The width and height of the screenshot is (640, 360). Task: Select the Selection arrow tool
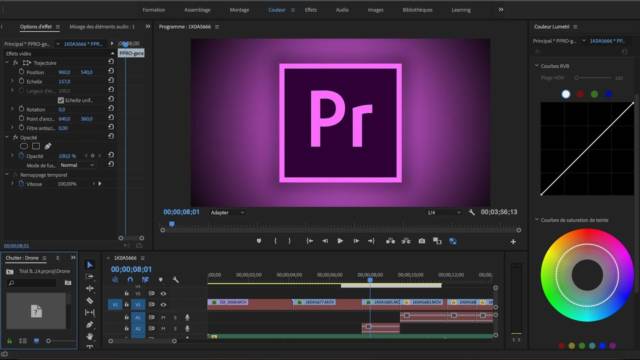(90, 264)
